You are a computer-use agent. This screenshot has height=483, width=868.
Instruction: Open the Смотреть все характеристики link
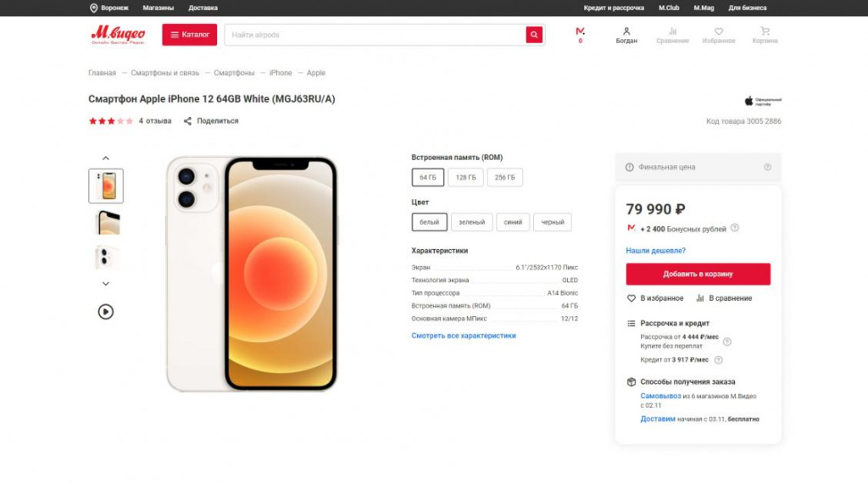(x=464, y=336)
